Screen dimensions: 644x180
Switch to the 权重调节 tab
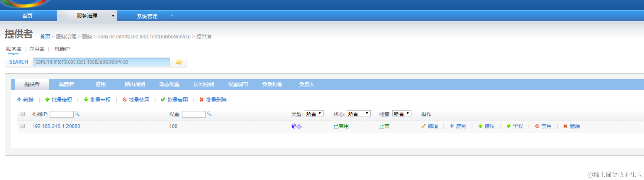pyautogui.click(x=238, y=84)
